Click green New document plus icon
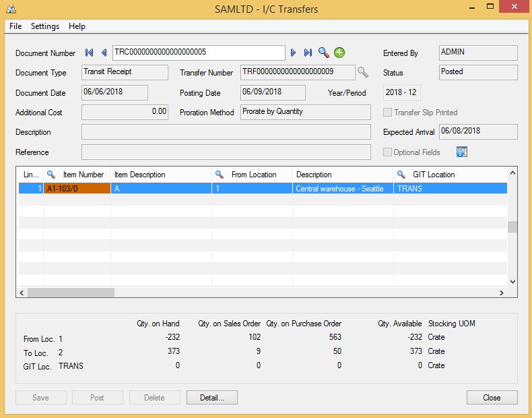 click(x=339, y=53)
